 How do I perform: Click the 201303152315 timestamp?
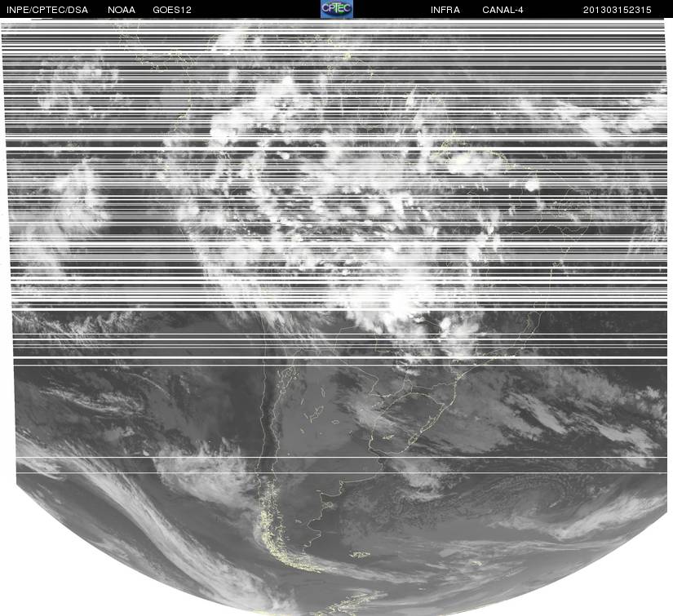pos(618,10)
